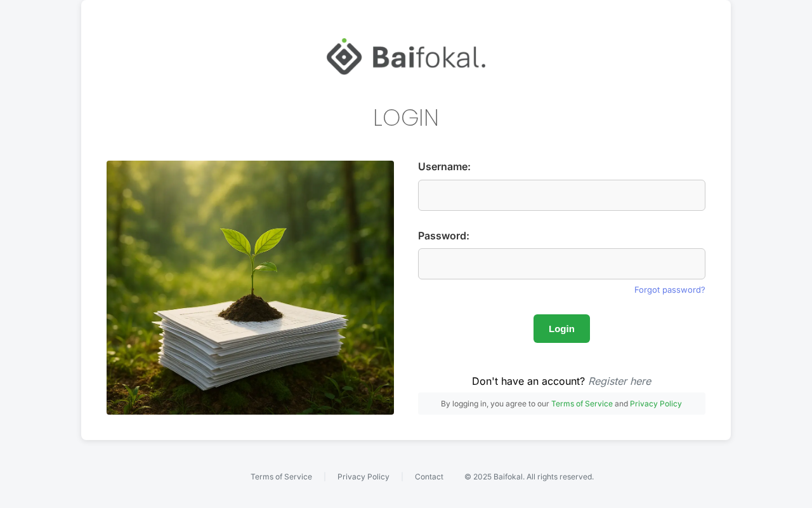Open the Register here link
This screenshot has width=812, height=508.
coord(619,381)
